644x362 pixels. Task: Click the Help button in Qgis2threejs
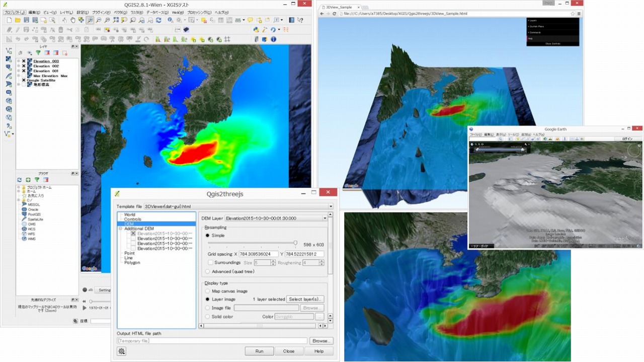coord(318,351)
